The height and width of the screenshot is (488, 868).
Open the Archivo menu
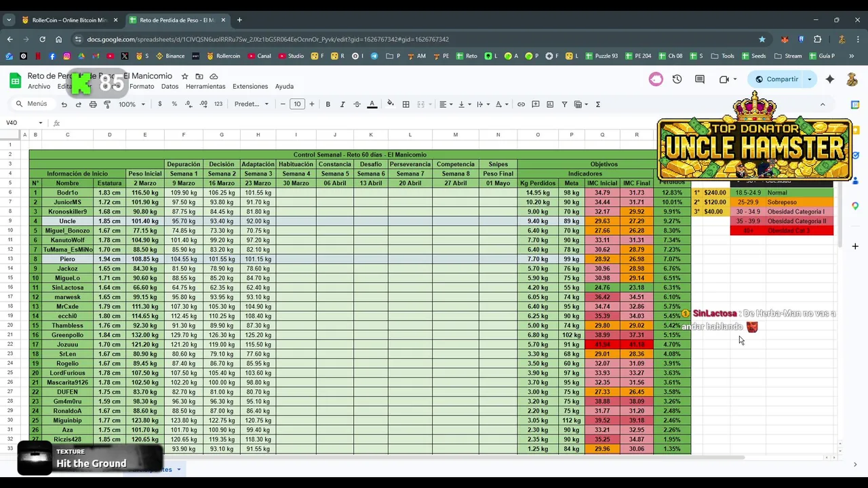pyautogui.click(x=39, y=87)
